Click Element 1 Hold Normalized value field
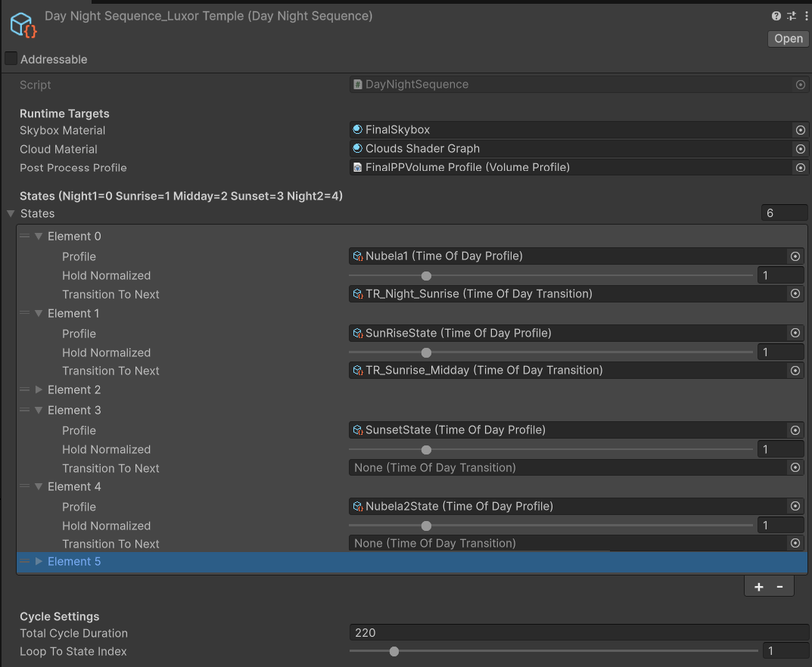Screen dimensions: 812x667 (780, 352)
